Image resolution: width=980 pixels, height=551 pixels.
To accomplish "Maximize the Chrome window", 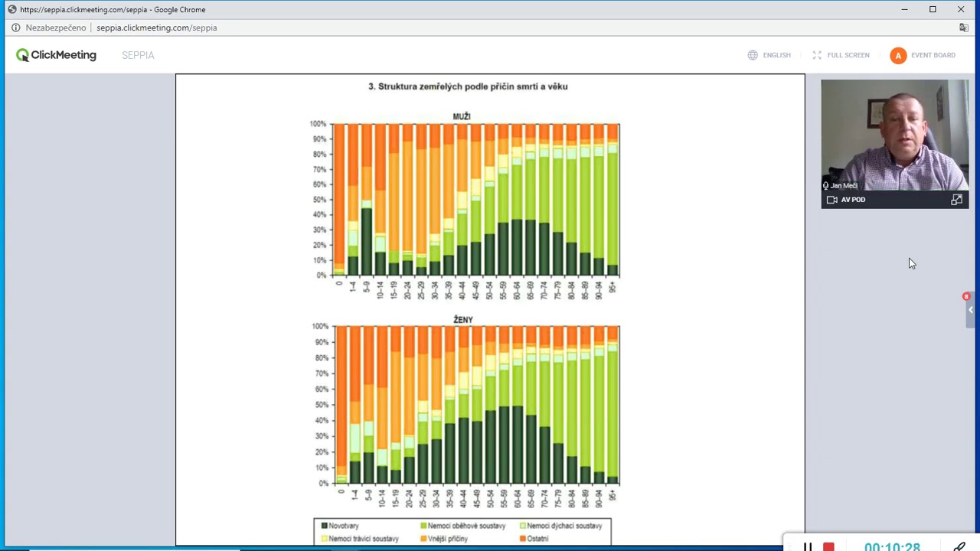I will (933, 9).
